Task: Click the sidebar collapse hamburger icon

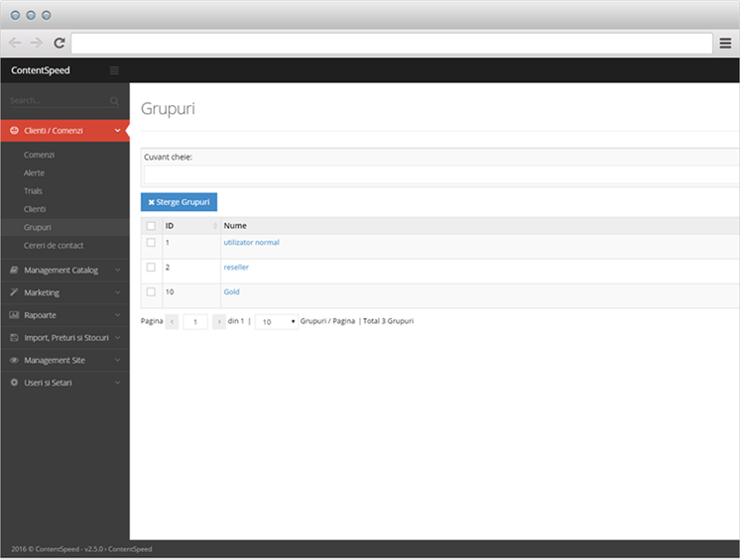Action: tap(114, 70)
